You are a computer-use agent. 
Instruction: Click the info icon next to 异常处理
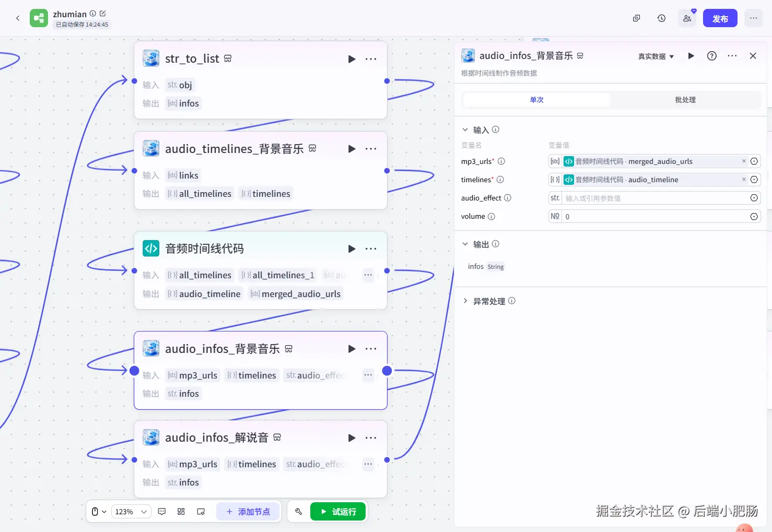click(512, 301)
